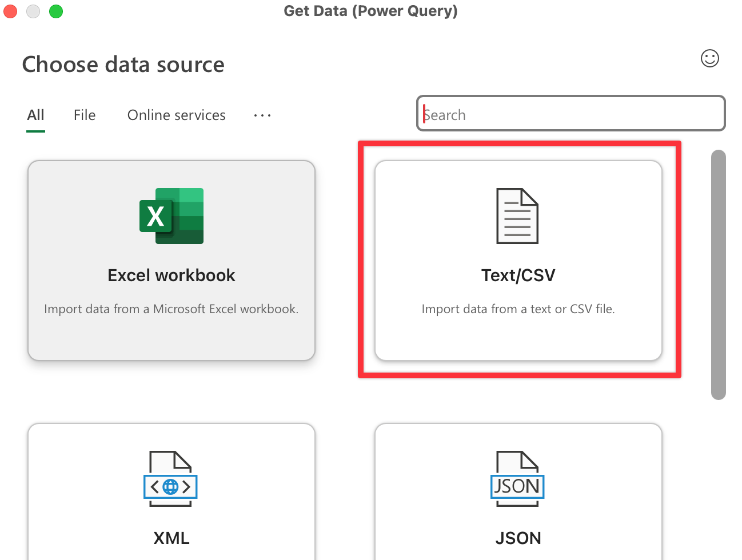Click the vertical scrollbar thumb
Viewport: 742px width, 560px height.
tap(719, 275)
